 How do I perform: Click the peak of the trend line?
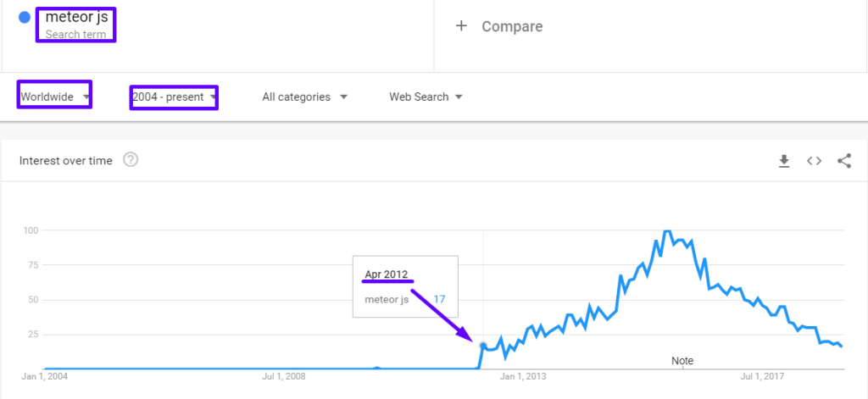pyautogui.click(x=667, y=230)
